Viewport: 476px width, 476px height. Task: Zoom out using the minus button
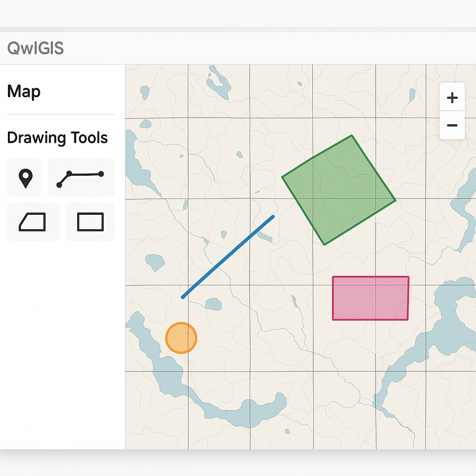tap(452, 126)
